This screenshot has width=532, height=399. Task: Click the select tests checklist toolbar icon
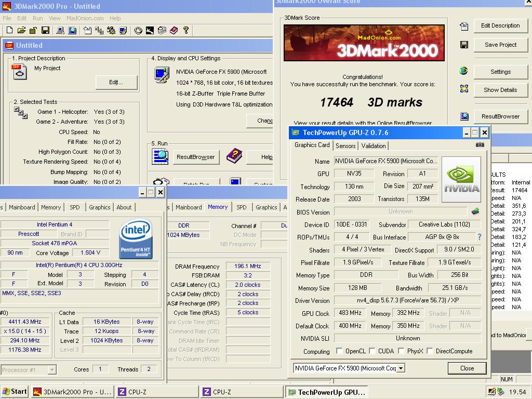tap(99, 30)
